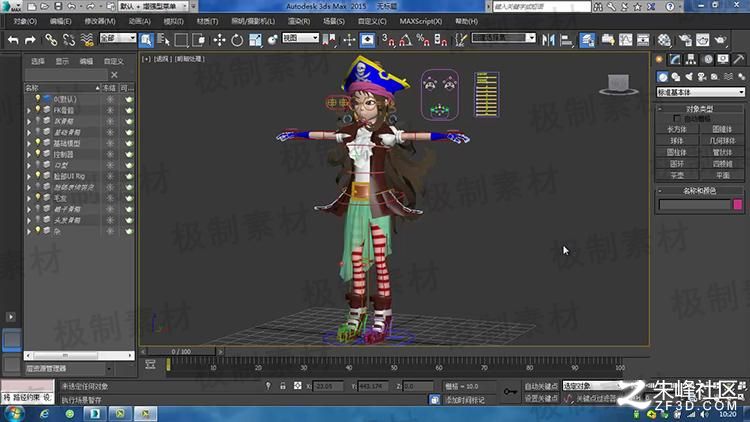The height and width of the screenshot is (422, 750).
Task: Switch to the Motion command panel tab
Action: 708,59
